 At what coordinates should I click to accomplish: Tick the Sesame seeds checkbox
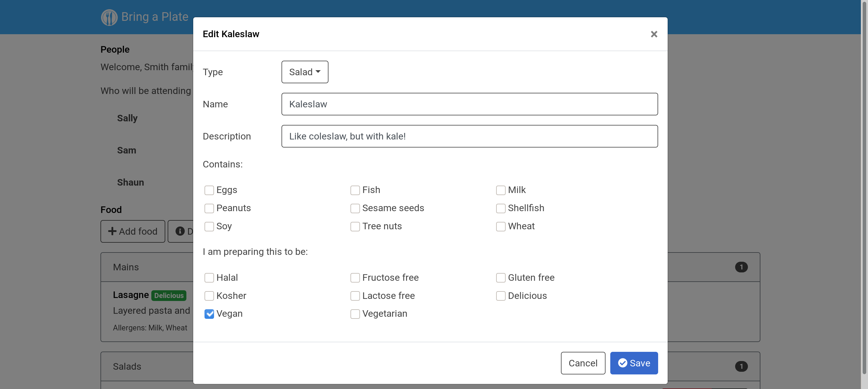pos(355,208)
